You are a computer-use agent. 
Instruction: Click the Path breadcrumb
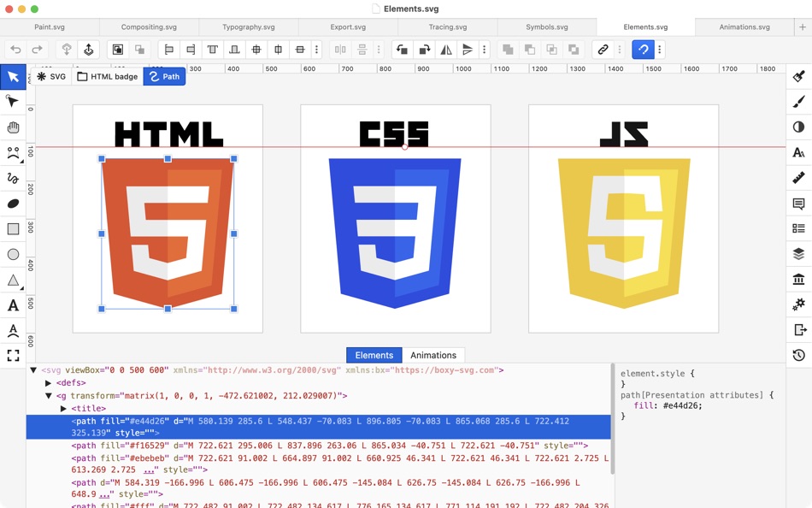tap(164, 77)
